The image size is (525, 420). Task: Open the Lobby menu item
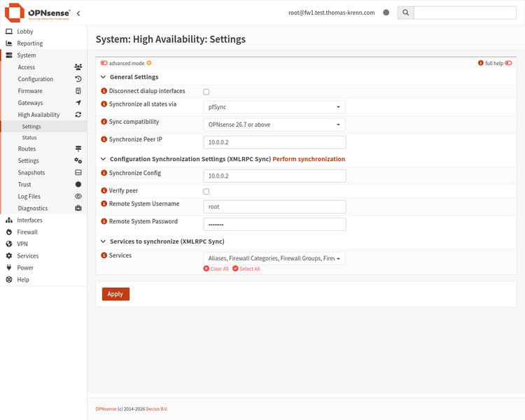click(x=43, y=31)
